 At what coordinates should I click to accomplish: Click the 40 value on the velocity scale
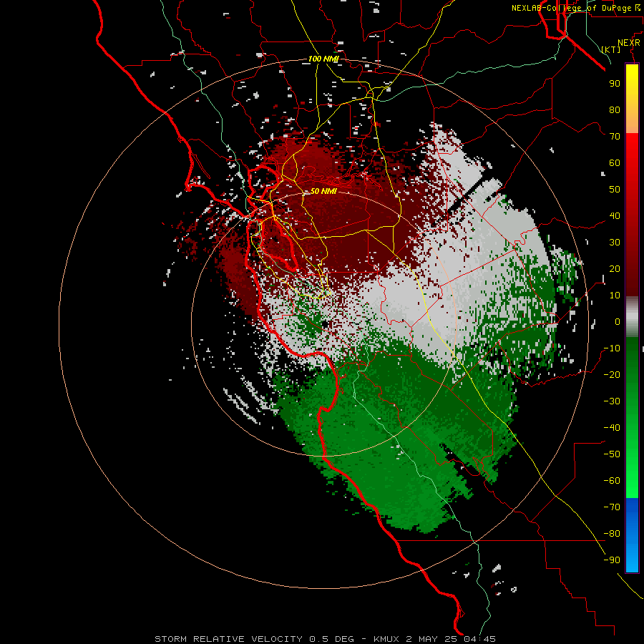click(x=615, y=215)
